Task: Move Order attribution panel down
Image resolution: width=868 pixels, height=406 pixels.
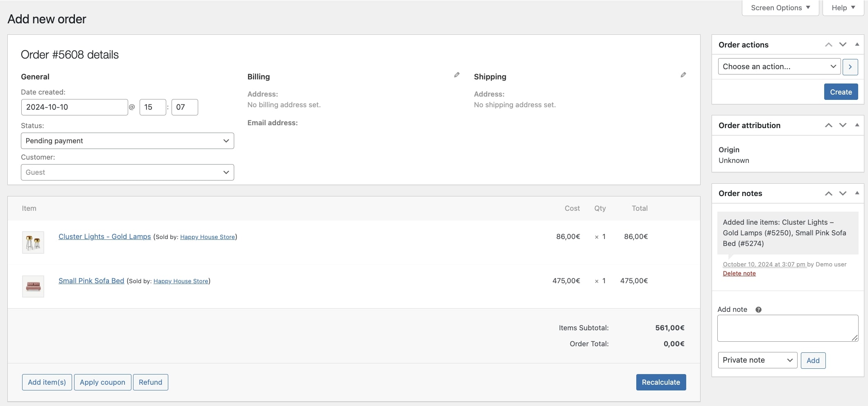Action: [x=843, y=125]
